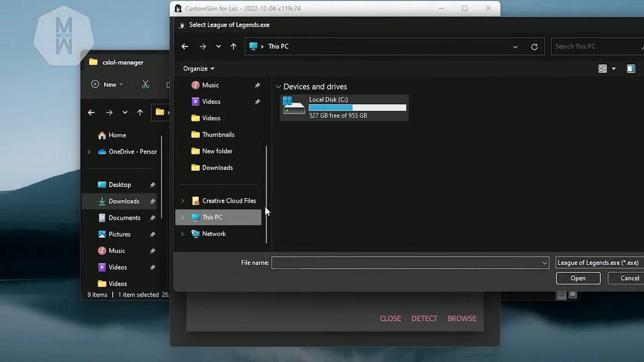Open recent locations in Explorer window
Viewport: 644px width, 362px height.
click(x=125, y=113)
